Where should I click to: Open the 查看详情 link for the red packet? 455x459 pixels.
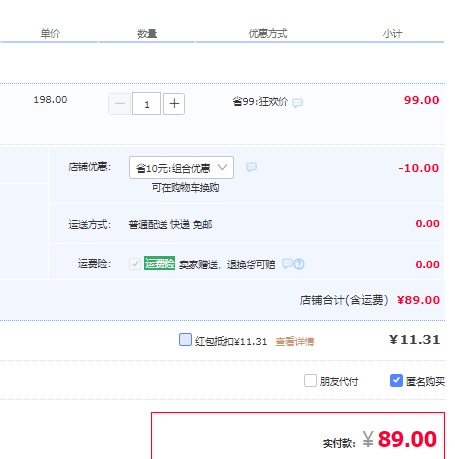click(295, 341)
